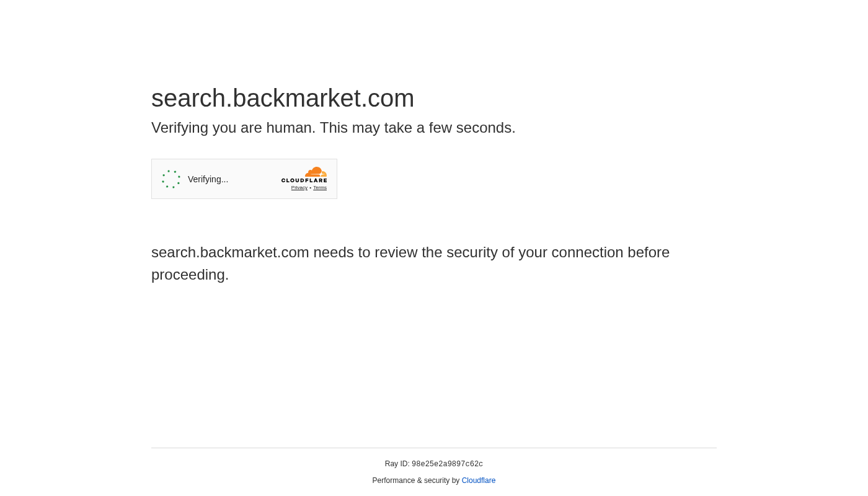Click the search.backmarket.com page heading
This screenshot has width=868, height=496.
click(283, 98)
